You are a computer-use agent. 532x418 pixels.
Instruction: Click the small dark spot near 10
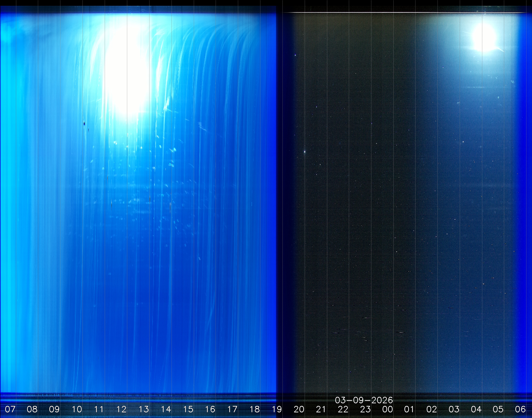84,124
